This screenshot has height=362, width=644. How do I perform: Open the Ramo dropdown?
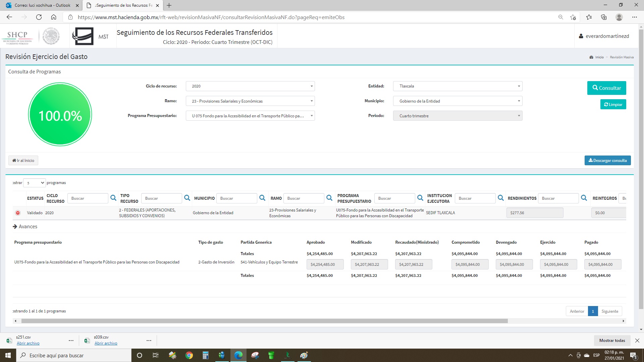tap(250, 101)
